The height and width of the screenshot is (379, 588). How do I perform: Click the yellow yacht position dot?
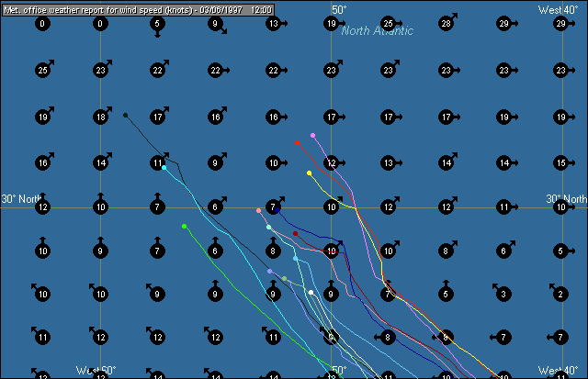[x=309, y=173]
